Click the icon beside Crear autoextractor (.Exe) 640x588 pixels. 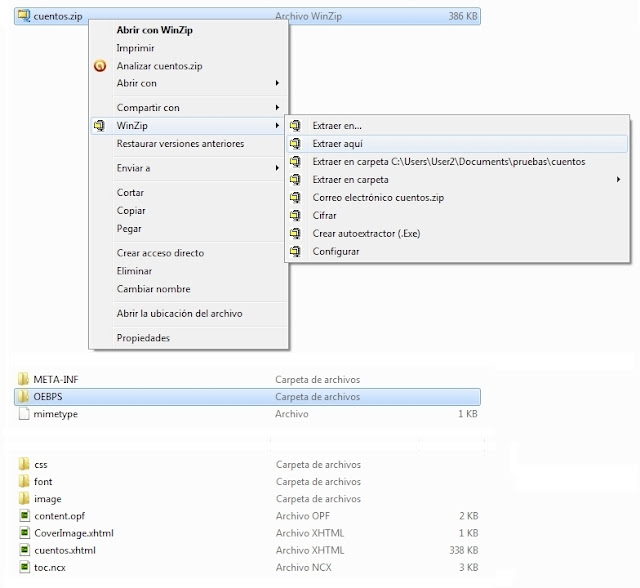tap(295, 233)
